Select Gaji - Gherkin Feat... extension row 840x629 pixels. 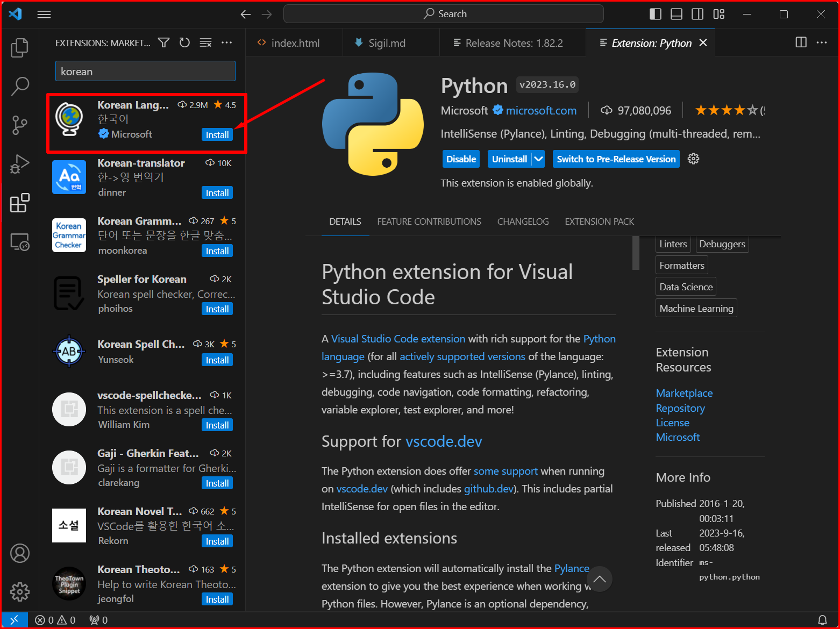tap(143, 467)
